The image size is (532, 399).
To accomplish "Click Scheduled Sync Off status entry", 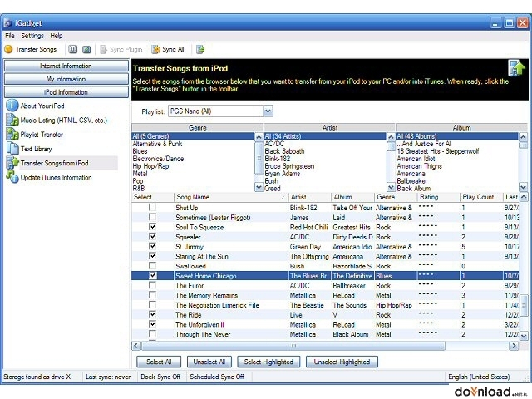I will click(217, 377).
